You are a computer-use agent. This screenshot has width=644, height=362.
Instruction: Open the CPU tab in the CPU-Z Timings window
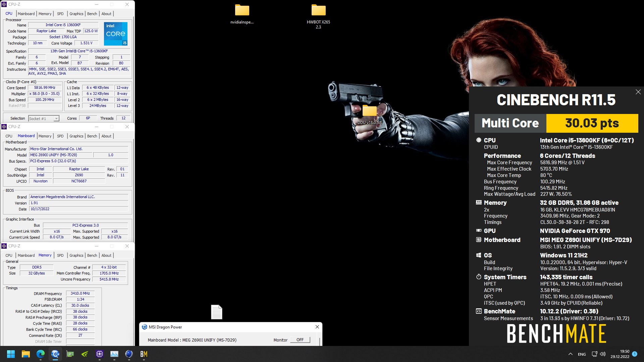point(9,255)
